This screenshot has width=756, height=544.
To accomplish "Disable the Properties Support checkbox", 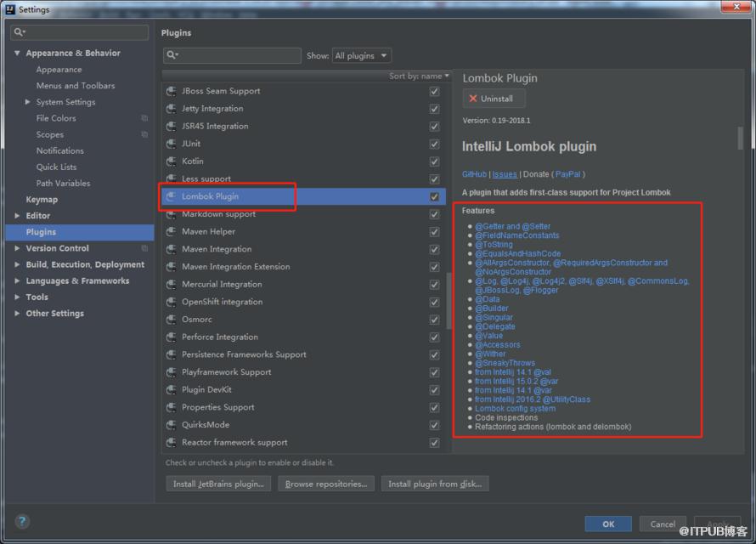I will (434, 407).
